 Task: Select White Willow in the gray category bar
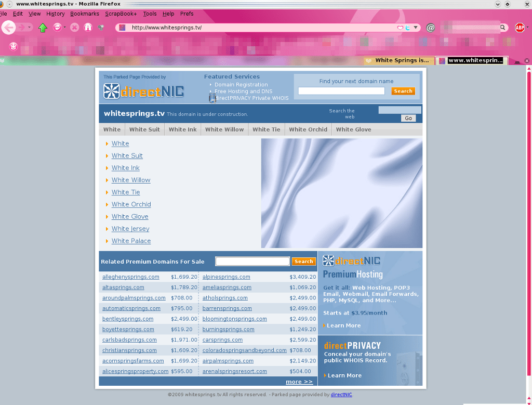(x=224, y=129)
